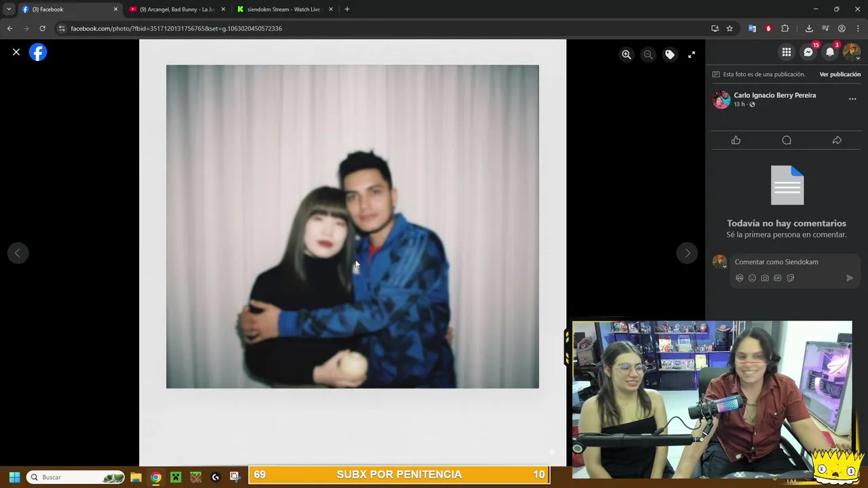Click the Ver publicación link
Viewport: 868px width, 488px height.
[840, 75]
